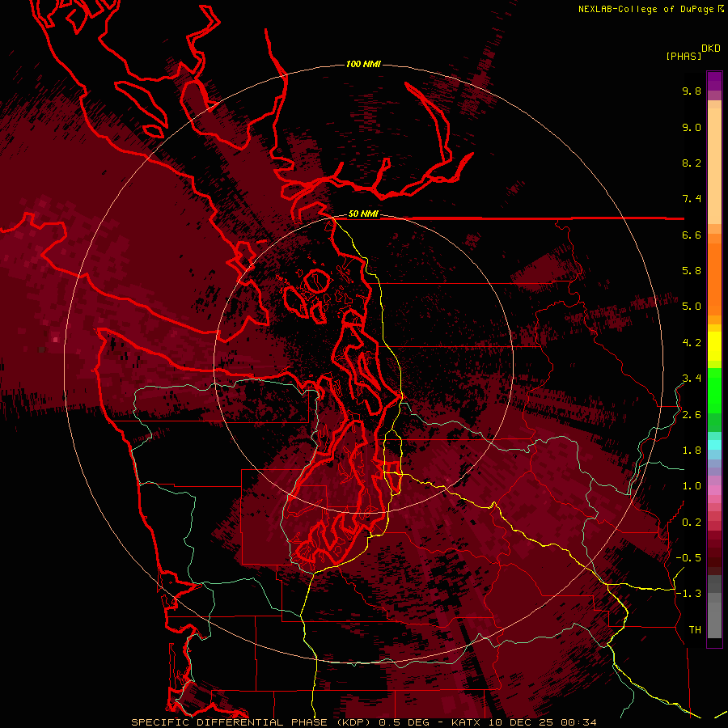Click the 9.0 value on the color scale

click(692, 127)
